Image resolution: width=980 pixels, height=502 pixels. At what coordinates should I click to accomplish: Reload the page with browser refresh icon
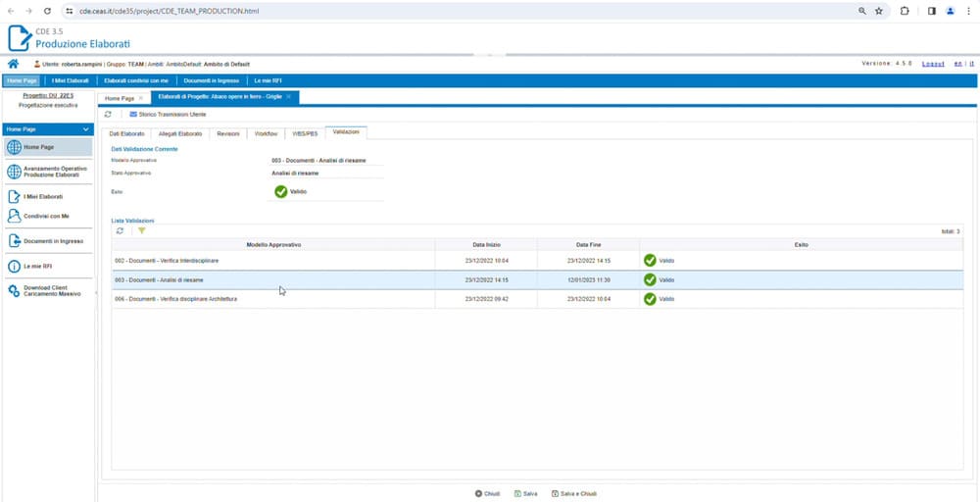[x=47, y=11]
